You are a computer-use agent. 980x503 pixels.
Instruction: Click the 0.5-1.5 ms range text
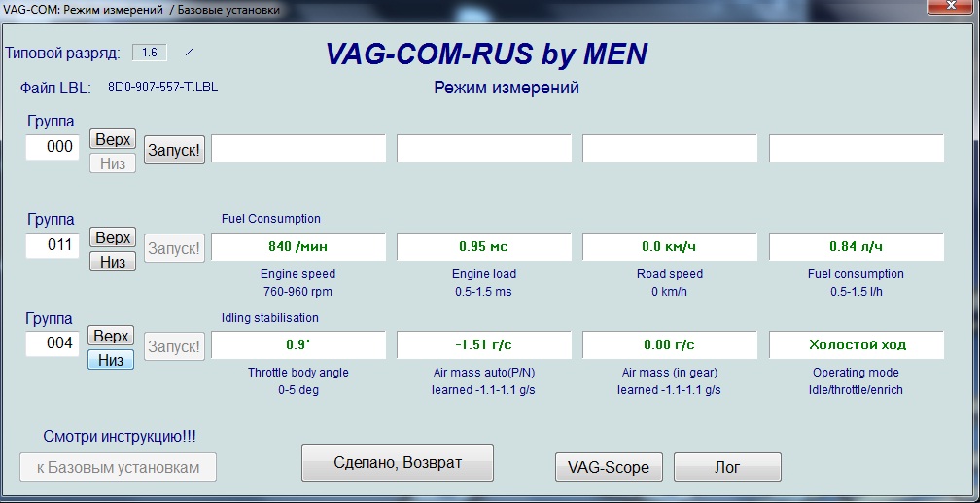(x=484, y=292)
